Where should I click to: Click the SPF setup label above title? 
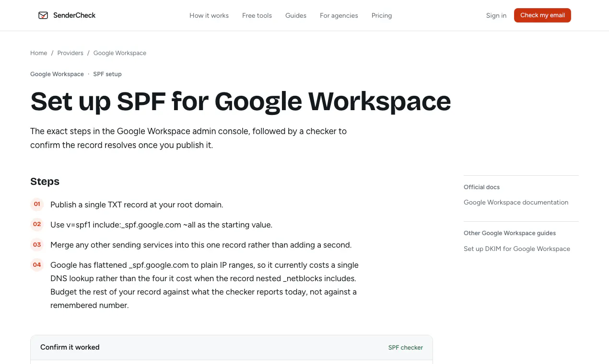click(x=107, y=74)
